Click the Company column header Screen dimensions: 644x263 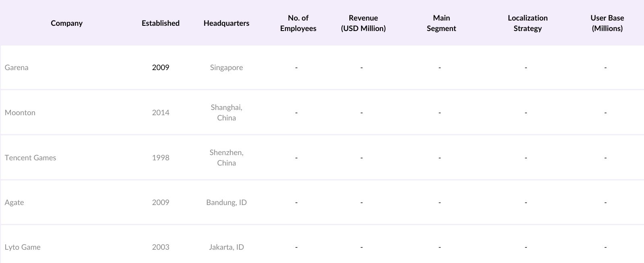(x=66, y=23)
